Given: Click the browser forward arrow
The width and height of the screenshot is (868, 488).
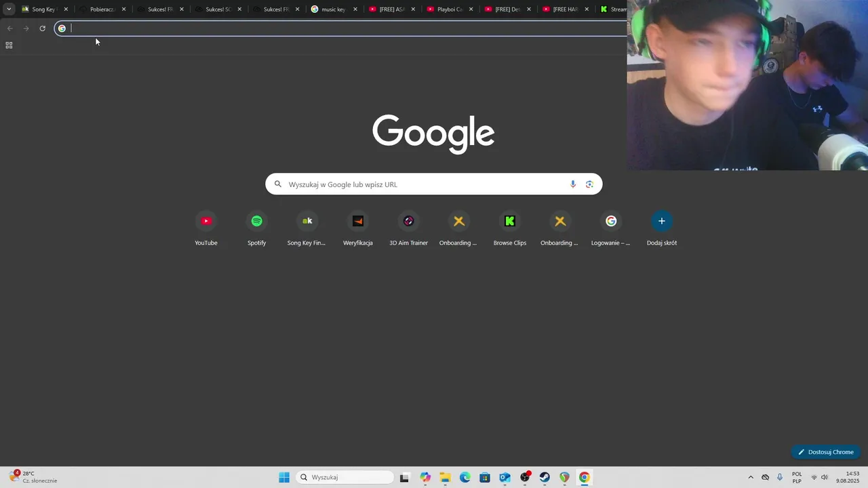Looking at the screenshot, I should click(x=26, y=28).
